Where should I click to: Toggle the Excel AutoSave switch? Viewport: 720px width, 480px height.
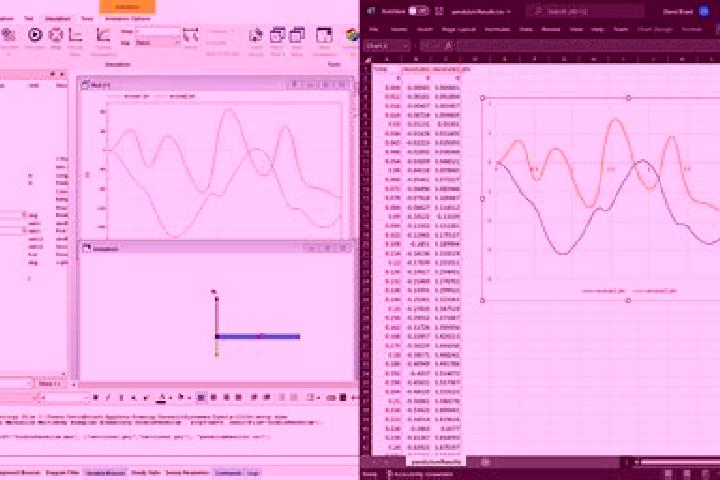coord(418,11)
